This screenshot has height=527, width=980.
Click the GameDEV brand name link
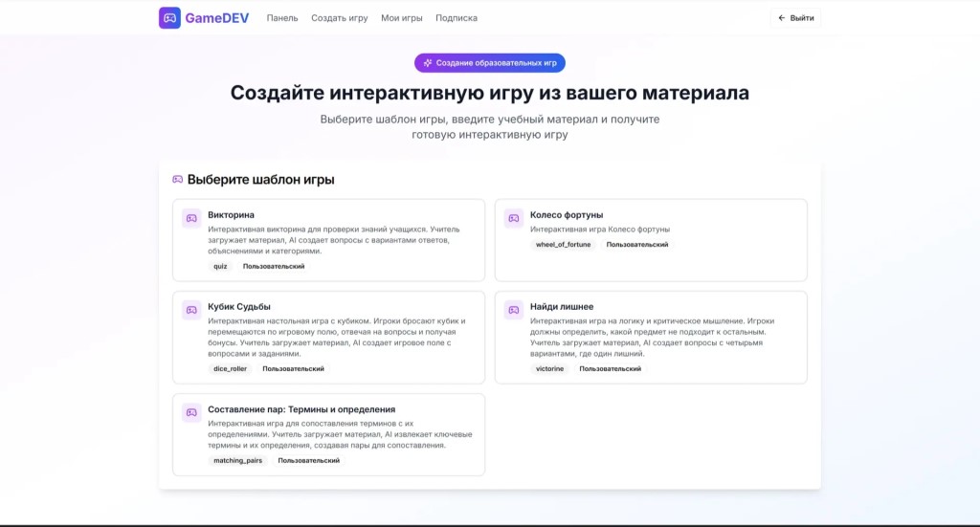tap(218, 18)
